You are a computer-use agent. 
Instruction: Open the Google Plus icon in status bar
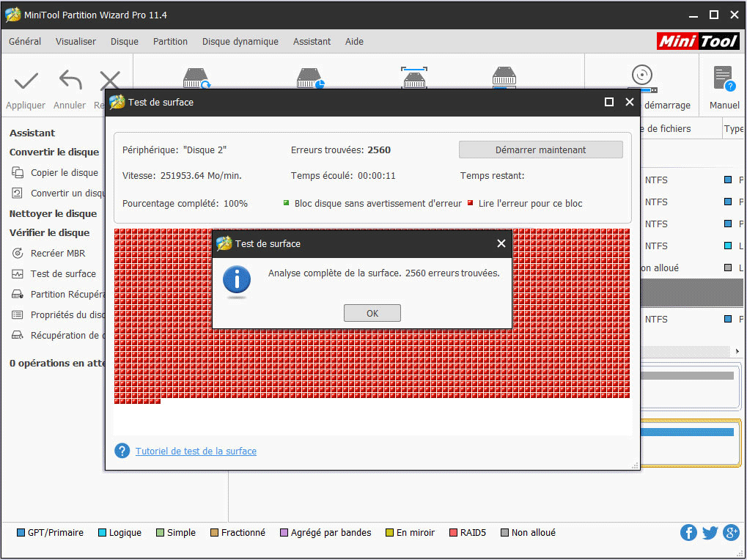[x=731, y=532]
